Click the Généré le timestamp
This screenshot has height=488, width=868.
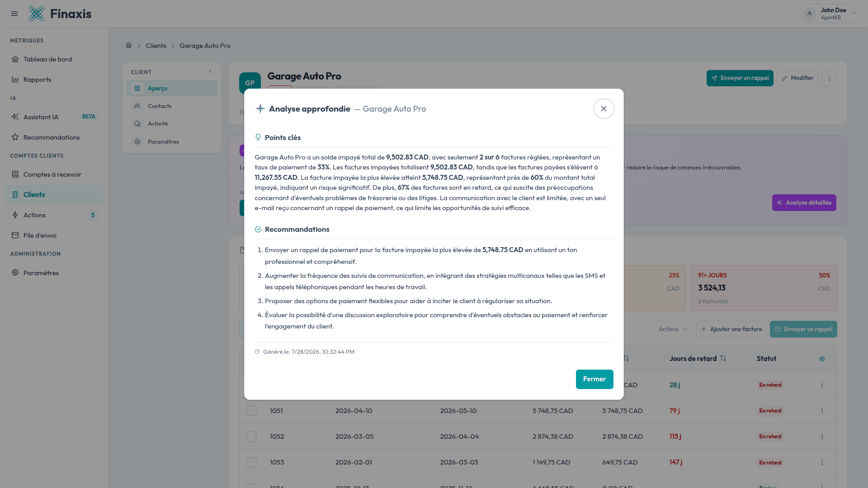[309, 352]
